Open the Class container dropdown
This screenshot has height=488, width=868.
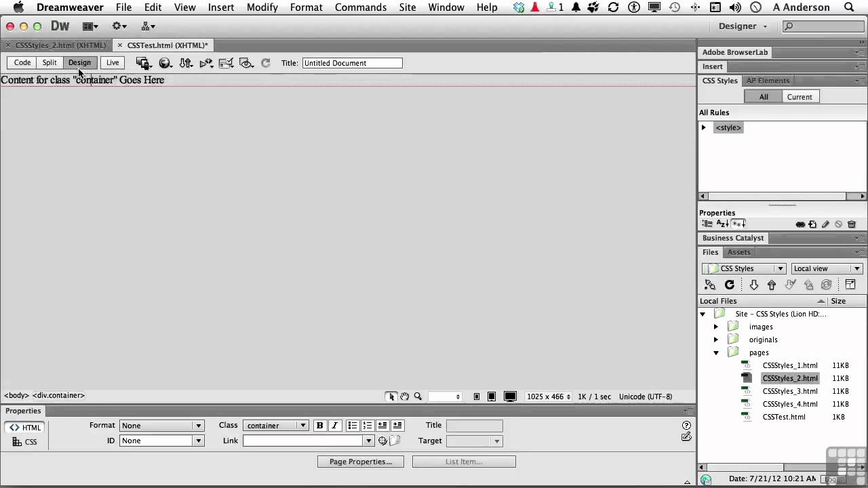coord(275,426)
